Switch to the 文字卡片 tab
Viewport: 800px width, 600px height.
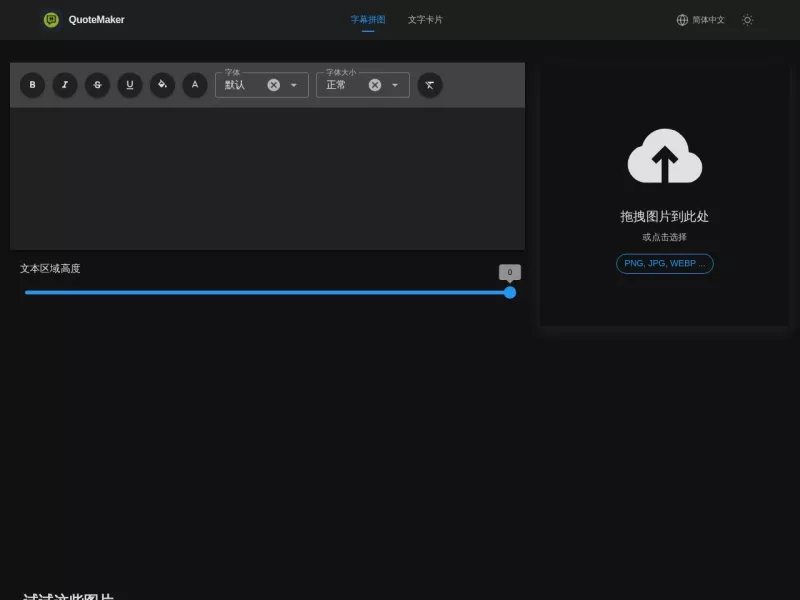pyautogui.click(x=425, y=20)
